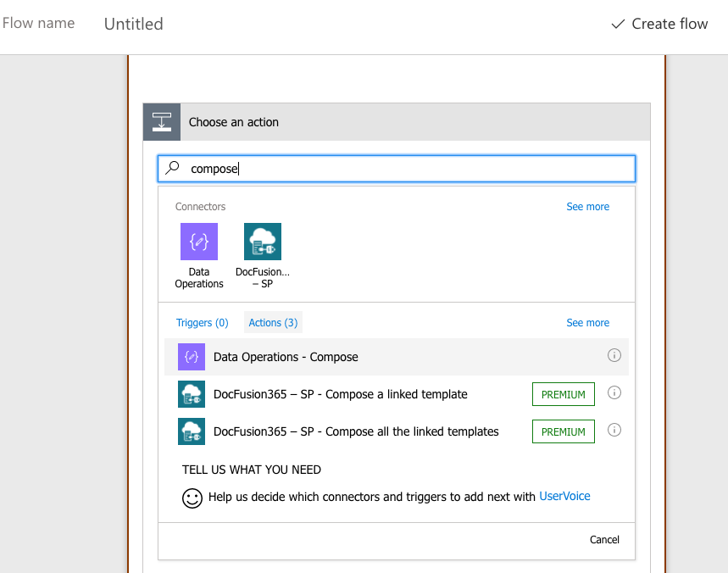Click the search magnifier icon
Image resolution: width=728 pixels, height=573 pixels.
click(173, 169)
